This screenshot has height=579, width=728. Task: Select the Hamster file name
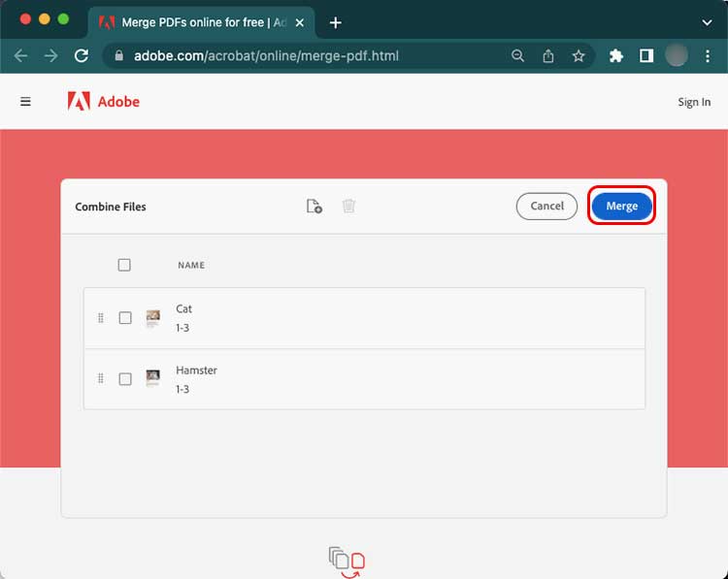pos(196,370)
